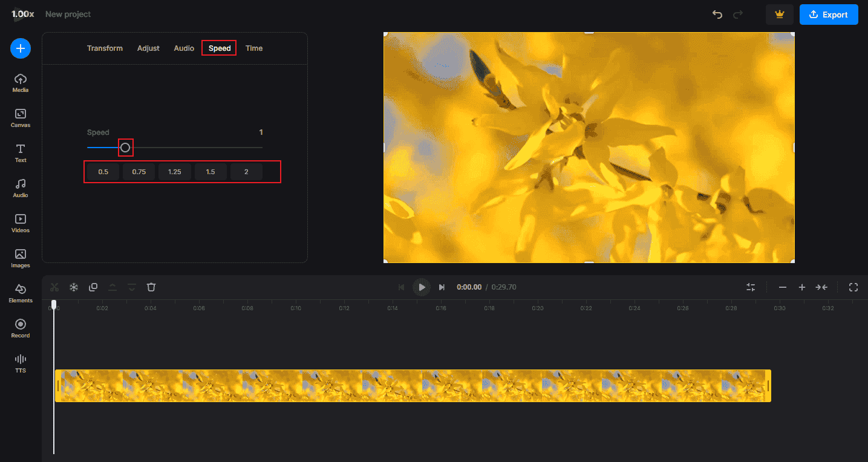
Task: Open the Audio library panel
Action: pyautogui.click(x=20, y=188)
